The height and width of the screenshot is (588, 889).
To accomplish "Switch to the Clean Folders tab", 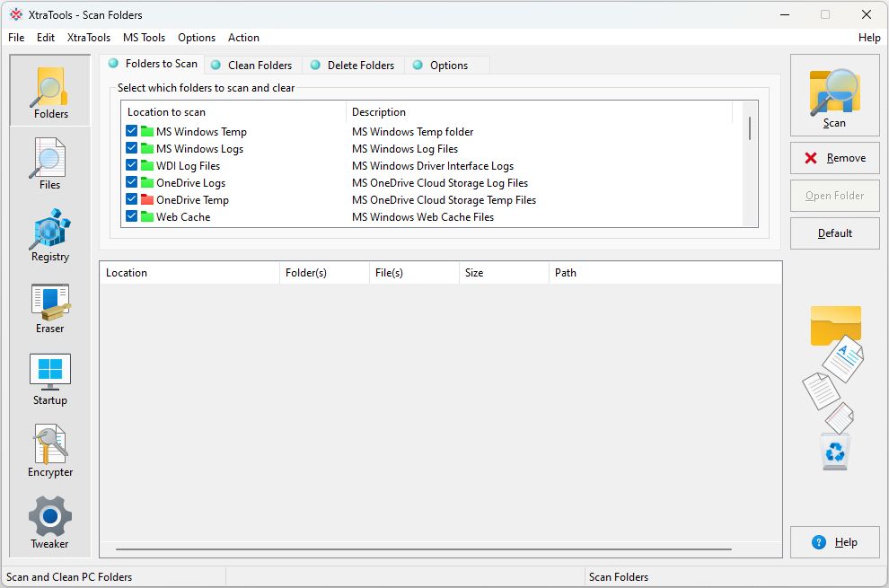I will pyautogui.click(x=260, y=66).
